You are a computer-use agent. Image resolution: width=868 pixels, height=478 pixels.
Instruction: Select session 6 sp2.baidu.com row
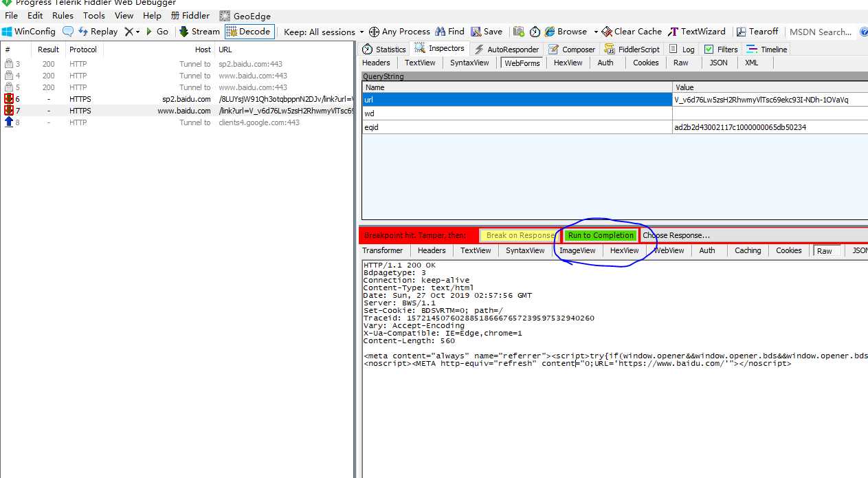177,99
